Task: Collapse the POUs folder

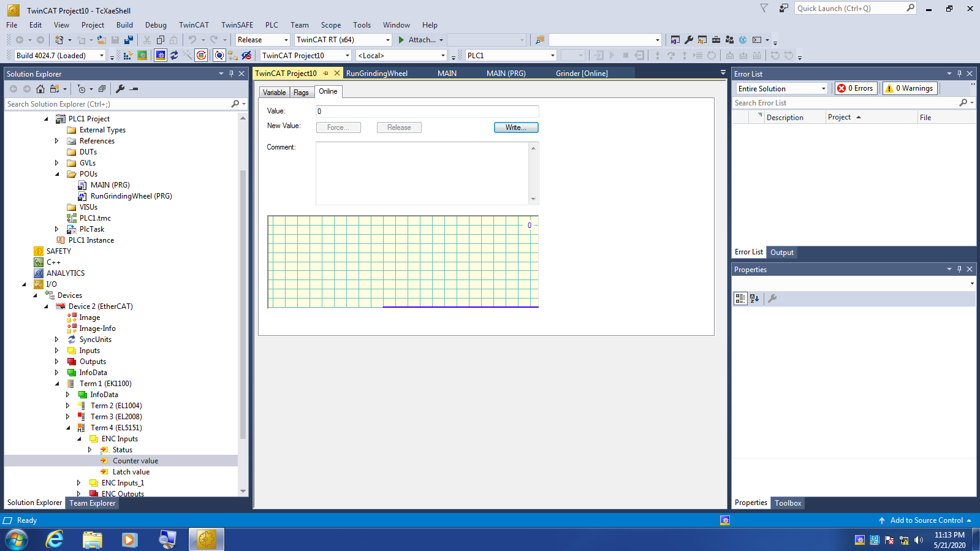Action: [57, 174]
